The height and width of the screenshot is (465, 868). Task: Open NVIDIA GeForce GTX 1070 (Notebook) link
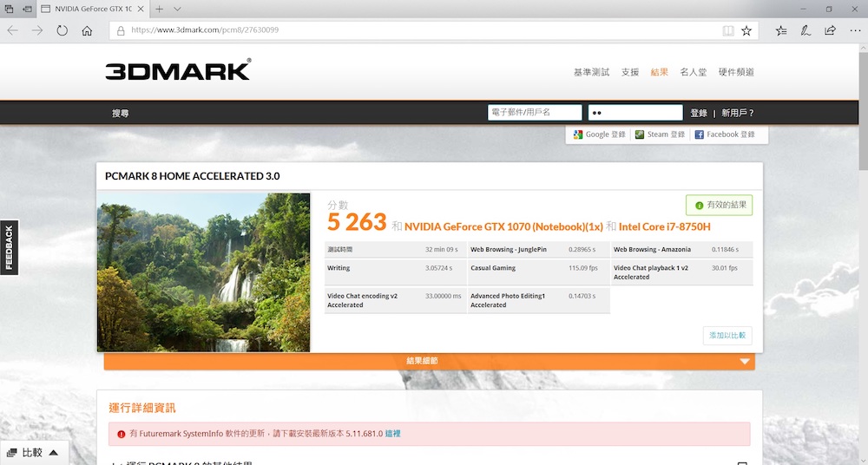point(503,226)
